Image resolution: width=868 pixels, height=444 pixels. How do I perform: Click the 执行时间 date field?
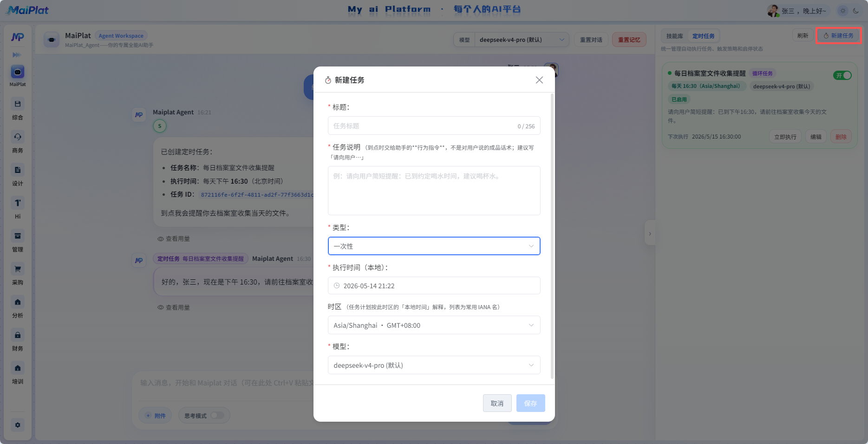click(x=434, y=285)
